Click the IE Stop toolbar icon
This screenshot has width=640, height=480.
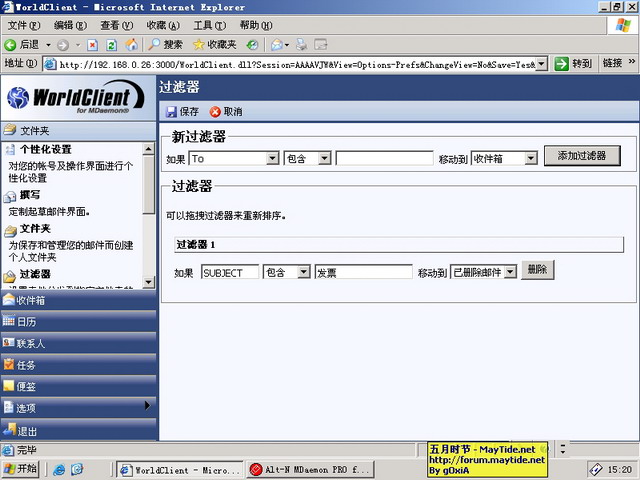point(93,45)
